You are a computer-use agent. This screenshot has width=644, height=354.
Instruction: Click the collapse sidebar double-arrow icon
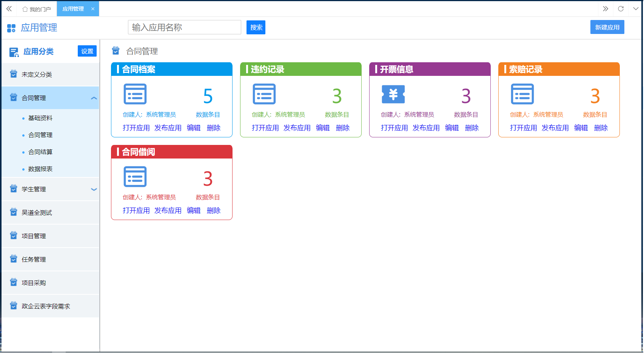[x=9, y=9]
